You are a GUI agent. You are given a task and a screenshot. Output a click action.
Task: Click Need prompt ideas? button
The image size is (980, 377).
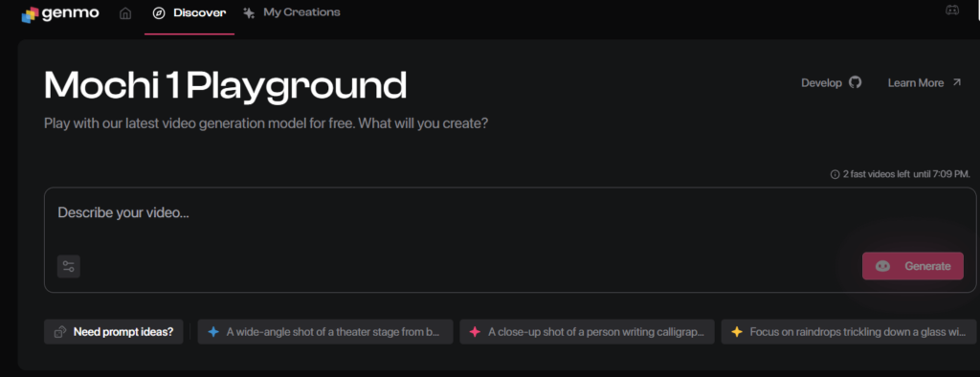[x=113, y=332]
